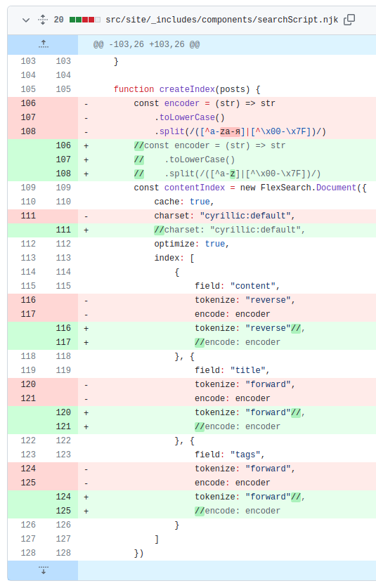Screen dimensions: 376x588
Task: Select added line 121 commented encode
Action: click(237, 426)
